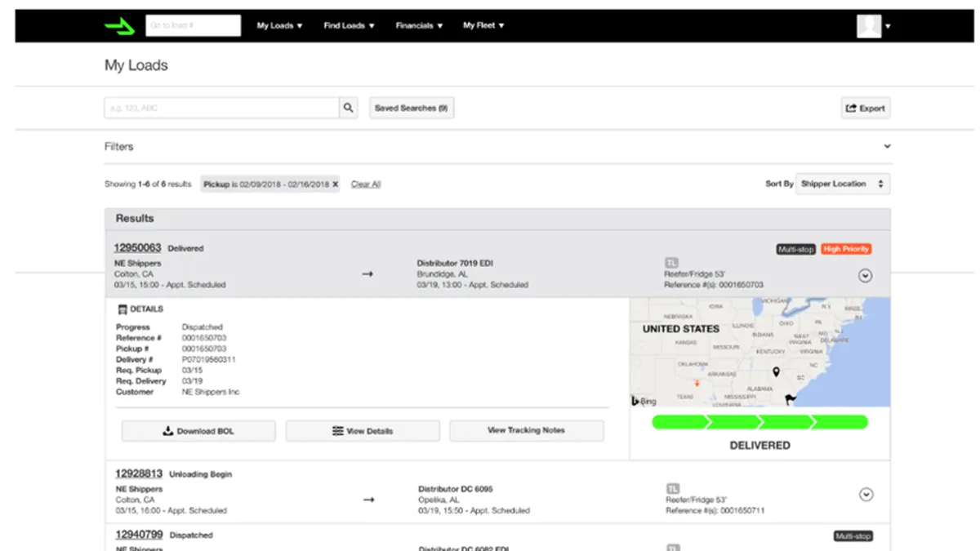Screen dimensions: 980x551
Task: Click View Tracking Notes button
Action: (526, 430)
